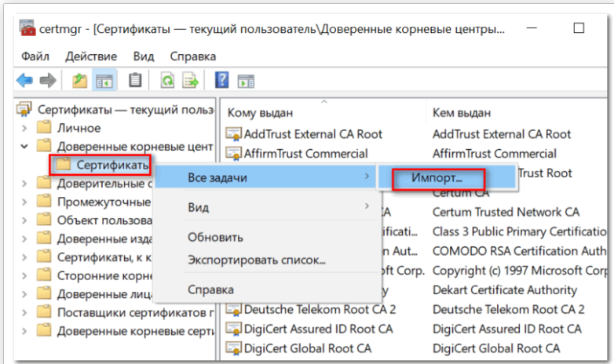614x364 pixels.
Task: Open the Действие menu
Action: (x=91, y=56)
